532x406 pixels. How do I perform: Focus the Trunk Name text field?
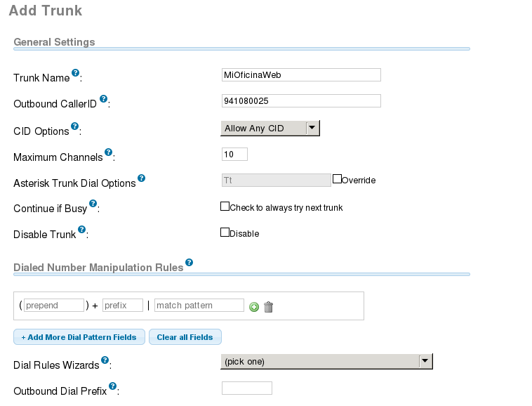point(300,74)
